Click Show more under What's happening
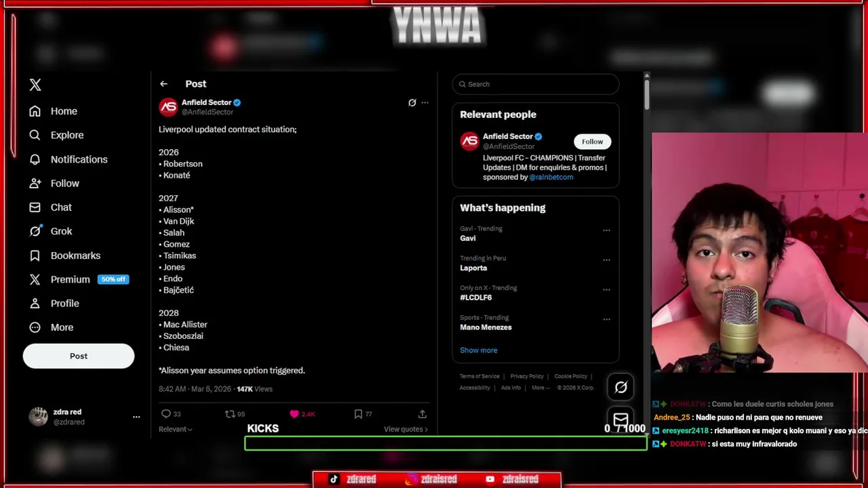This screenshot has width=868, height=488. tap(479, 350)
